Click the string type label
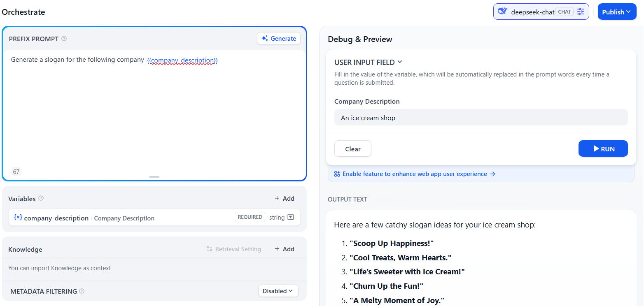This screenshot has height=306, width=644. click(x=277, y=218)
